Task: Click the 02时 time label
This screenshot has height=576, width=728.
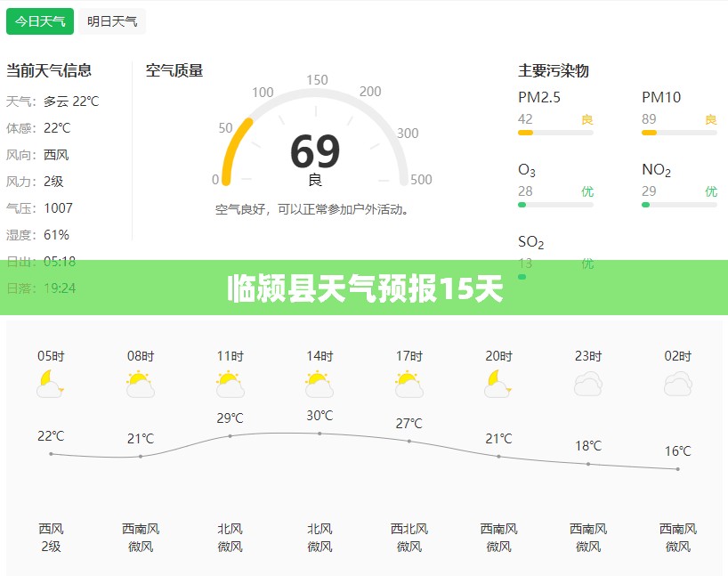Action: (x=678, y=356)
